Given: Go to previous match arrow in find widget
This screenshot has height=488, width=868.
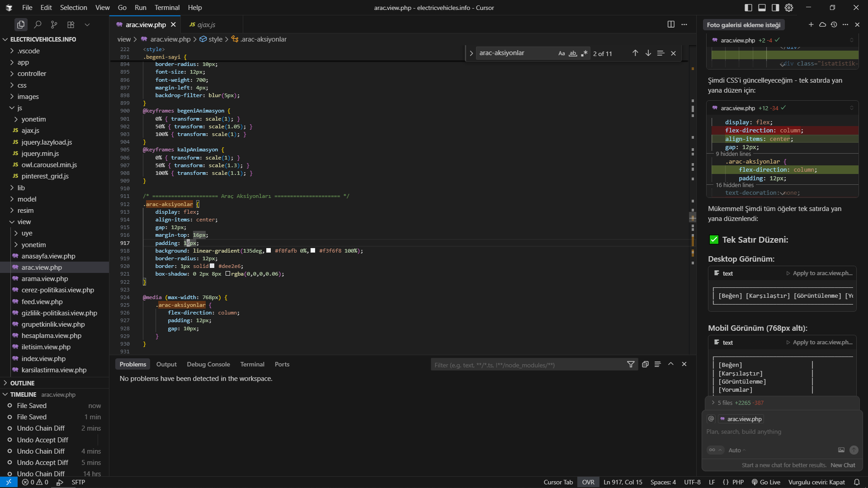Looking at the screenshot, I should 635,53.
